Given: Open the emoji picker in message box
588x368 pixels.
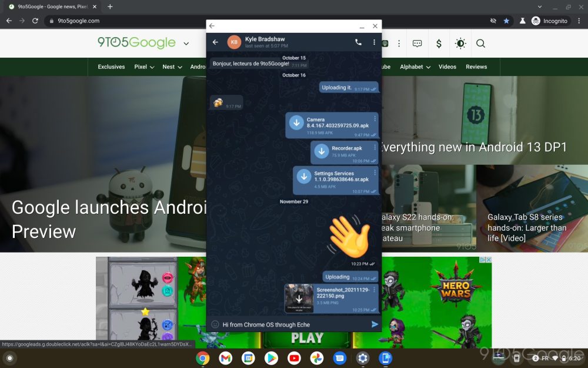Looking at the screenshot, I should click(215, 324).
